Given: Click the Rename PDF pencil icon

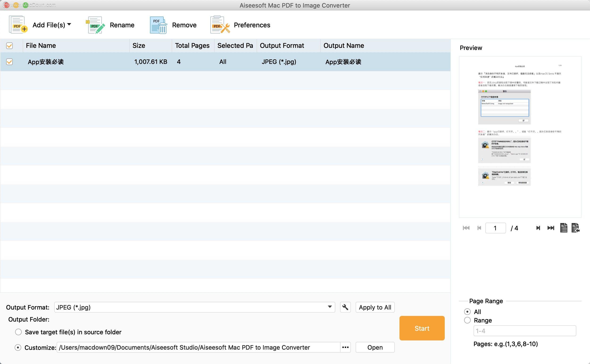Looking at the screenshot, I should pos(96,25).
